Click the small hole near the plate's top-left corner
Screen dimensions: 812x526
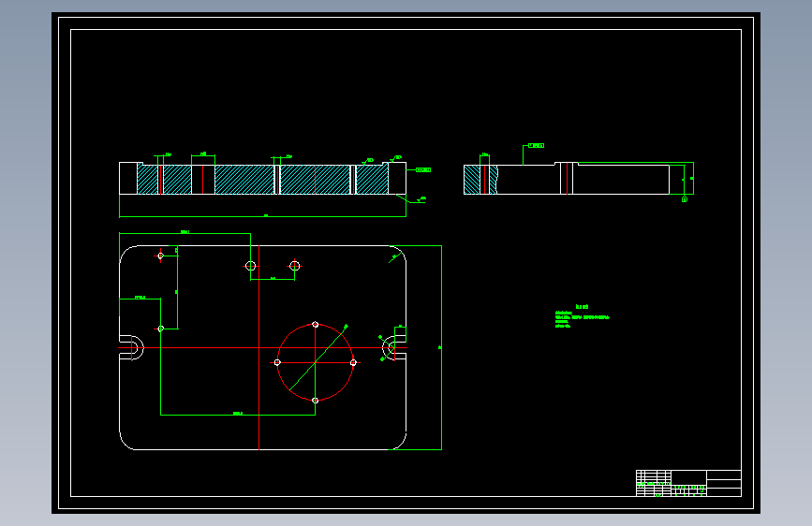pyautogui.click(x=160, y=256)
